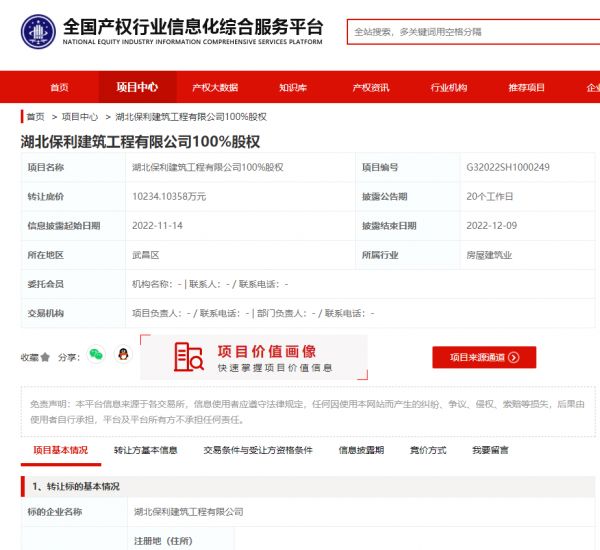Viewport: 600px width, 550px height.
Task: Click the 项目来源通道 button
Action: point(484,357)
